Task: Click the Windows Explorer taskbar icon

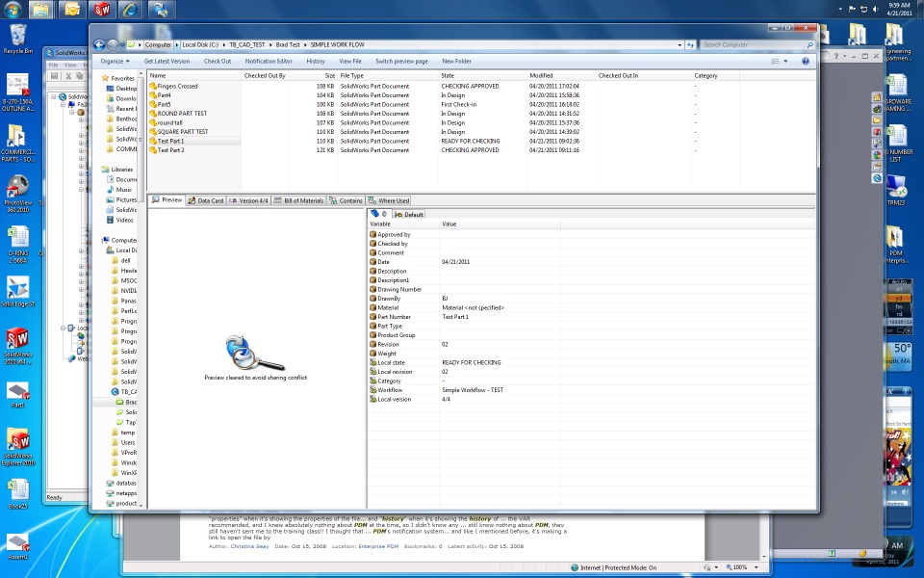Action: [42, 10]
